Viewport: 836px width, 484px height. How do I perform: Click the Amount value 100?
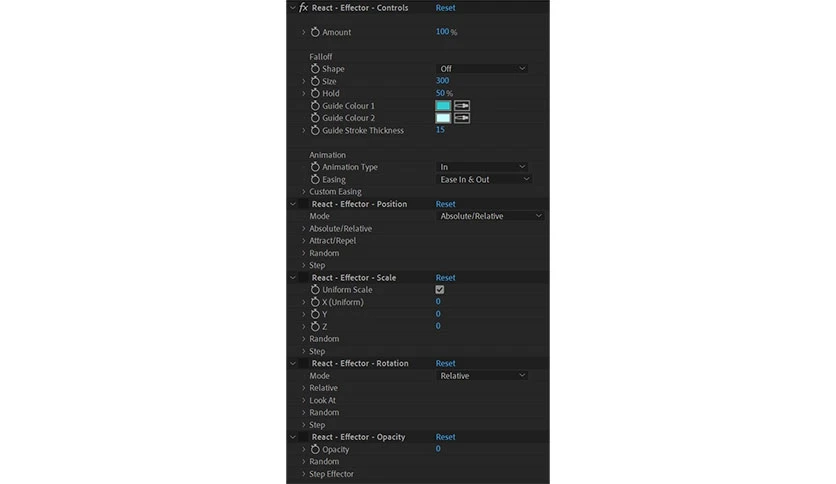click(443, 31)
